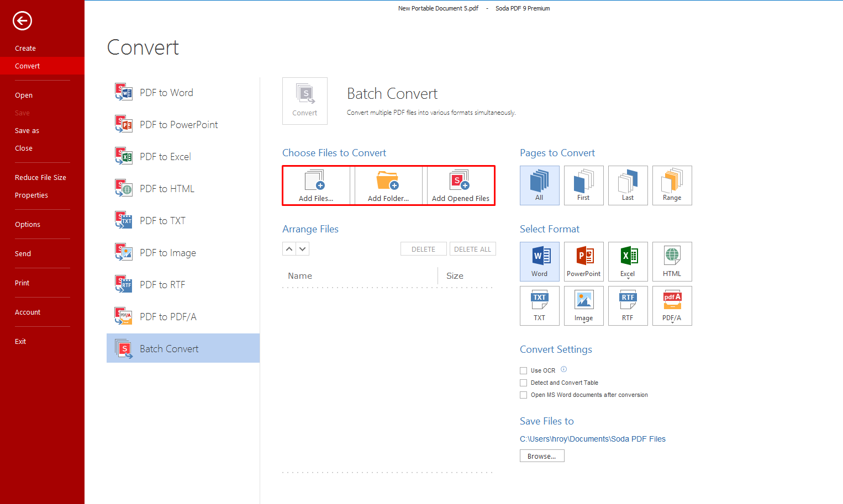The height and width of the screenshot is (504, 843).
Task: Choose the PowerPoint format icon
Action: pos(583,257)
